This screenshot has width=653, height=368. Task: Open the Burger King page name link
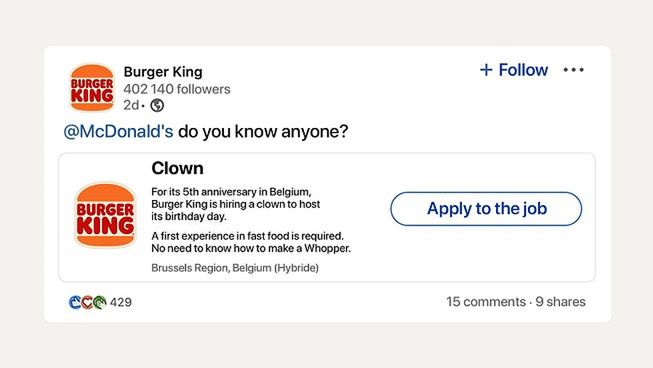coord(163,72)
